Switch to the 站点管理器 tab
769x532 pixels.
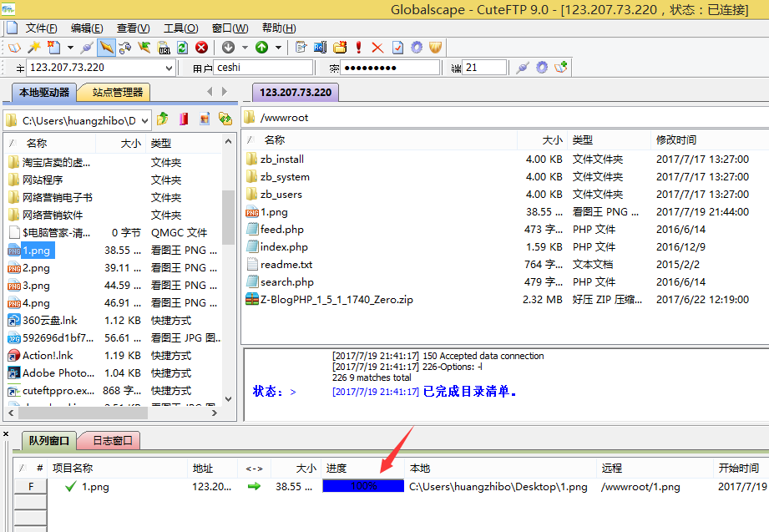(117, 92)
